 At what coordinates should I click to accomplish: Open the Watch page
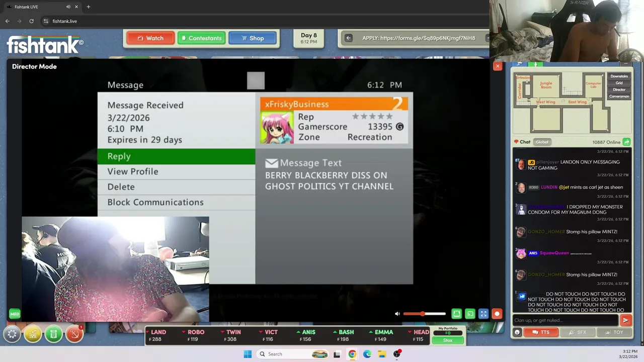(x=150, y=38)
